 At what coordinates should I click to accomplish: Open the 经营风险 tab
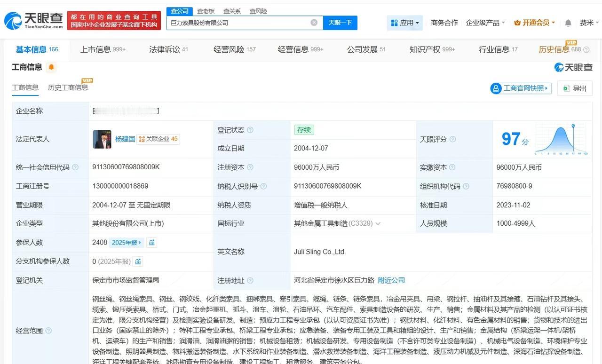pyautogui.click(x=234, y=49)
